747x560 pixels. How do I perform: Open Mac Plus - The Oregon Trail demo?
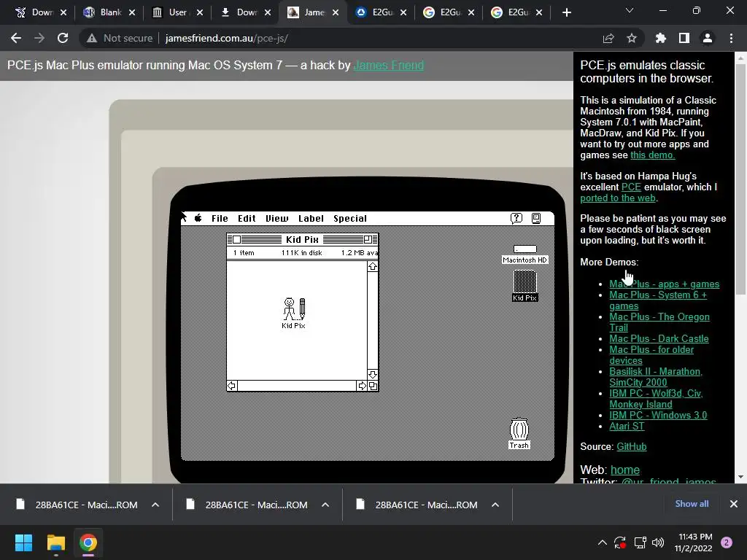click(x=659, y=322)
